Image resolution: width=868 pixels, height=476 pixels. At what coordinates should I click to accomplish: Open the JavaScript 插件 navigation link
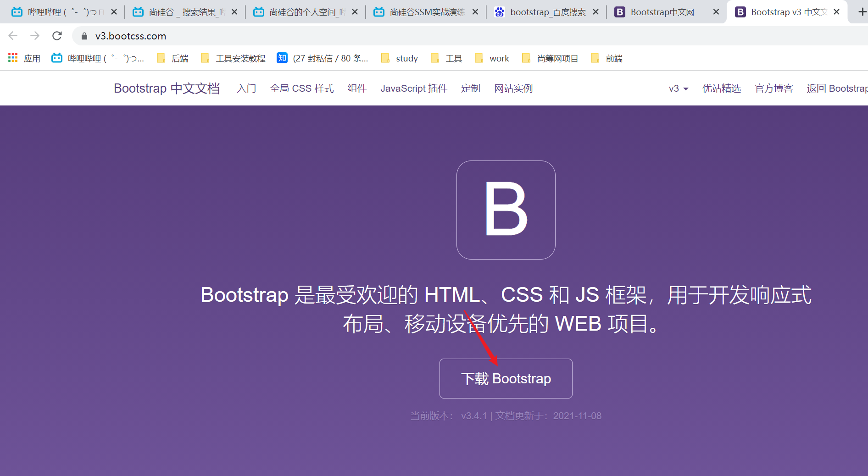click(x=414, y=89)
